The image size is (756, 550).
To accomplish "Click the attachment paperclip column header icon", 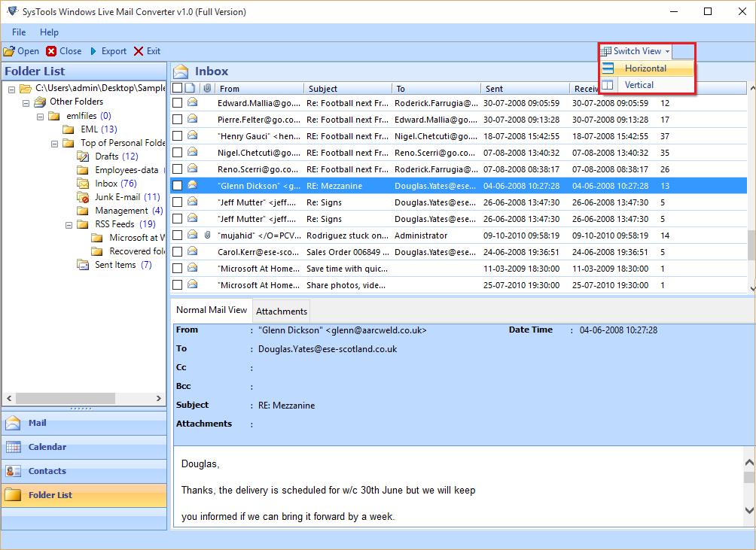I will click(x=207, y=88).
